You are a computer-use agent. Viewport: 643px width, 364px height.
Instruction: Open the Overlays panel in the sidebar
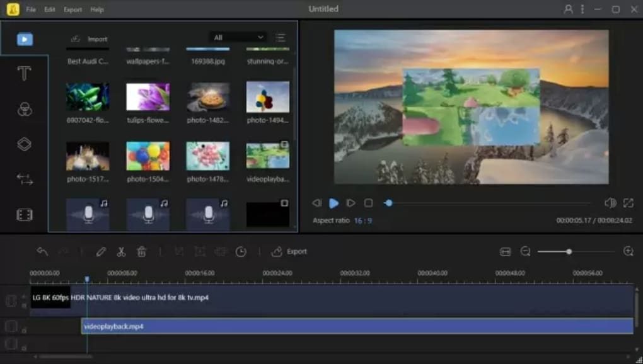click(24, 144)
